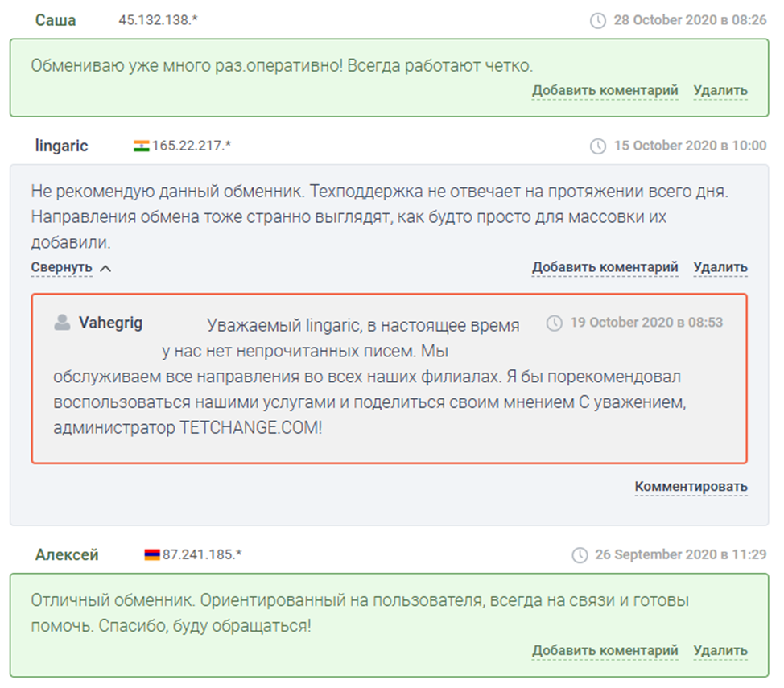Image resolution: width=784 pixels, height=688 pixels.
Task: Delete Саша's review
Action: pyautogui.click(x=720, y=90)
